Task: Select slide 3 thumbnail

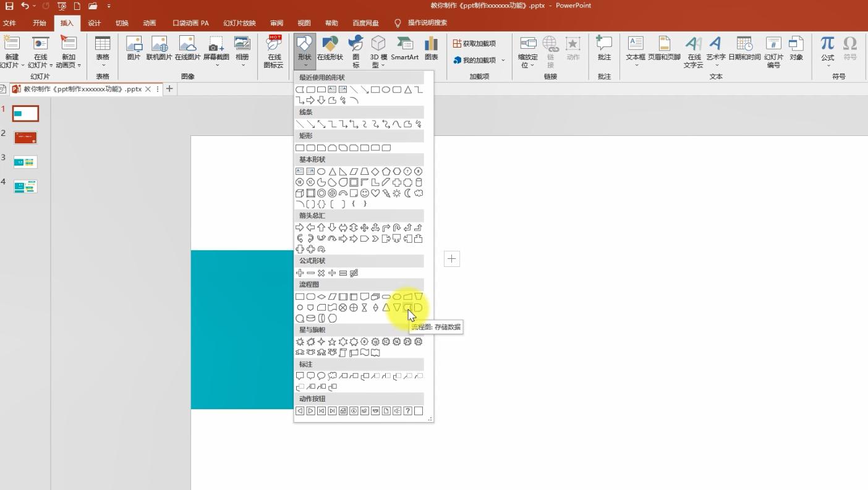Action: [25, 162]
